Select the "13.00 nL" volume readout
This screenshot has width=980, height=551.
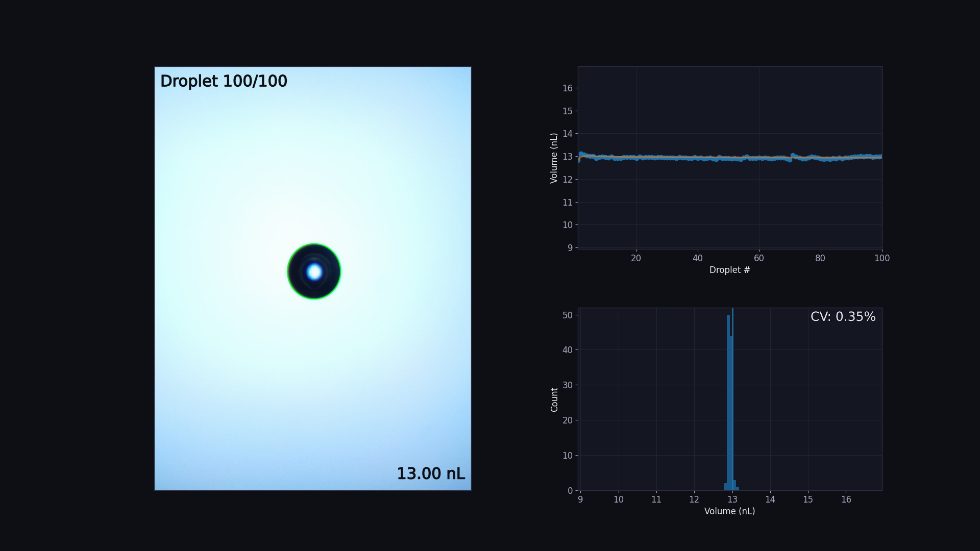click(430, 473)
